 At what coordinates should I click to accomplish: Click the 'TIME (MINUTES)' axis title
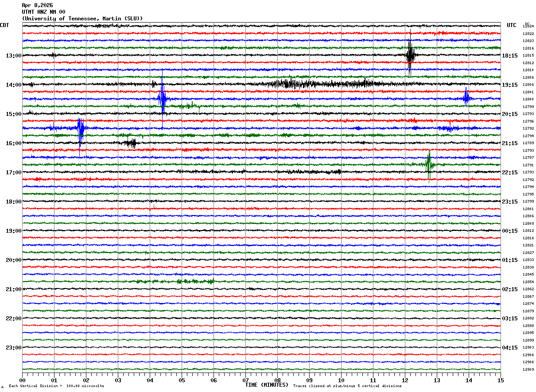(267, 384)
